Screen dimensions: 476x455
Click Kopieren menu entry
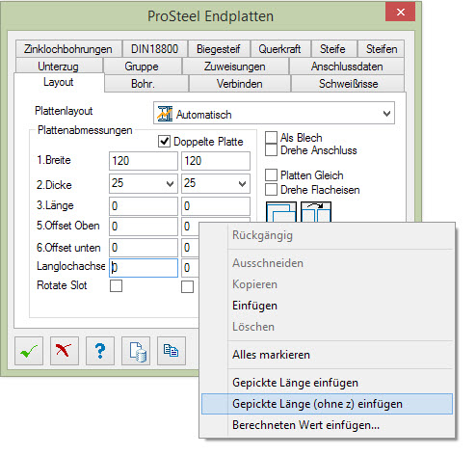point(327,284)
